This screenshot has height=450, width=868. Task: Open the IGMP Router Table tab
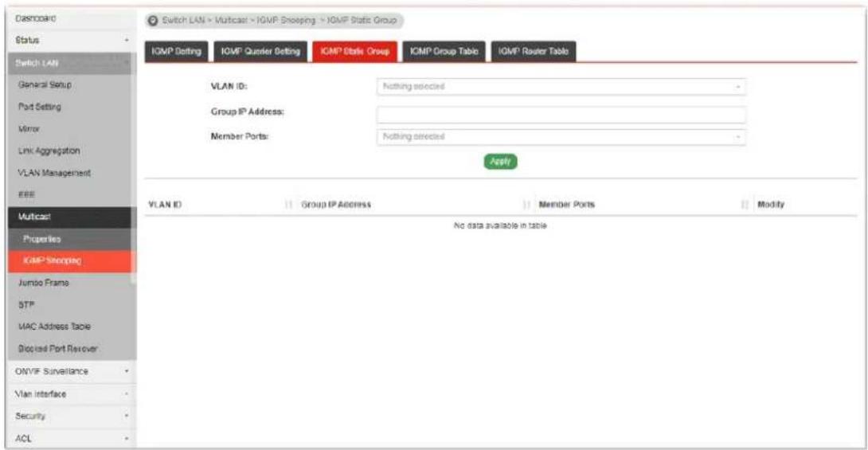point(533,52)
